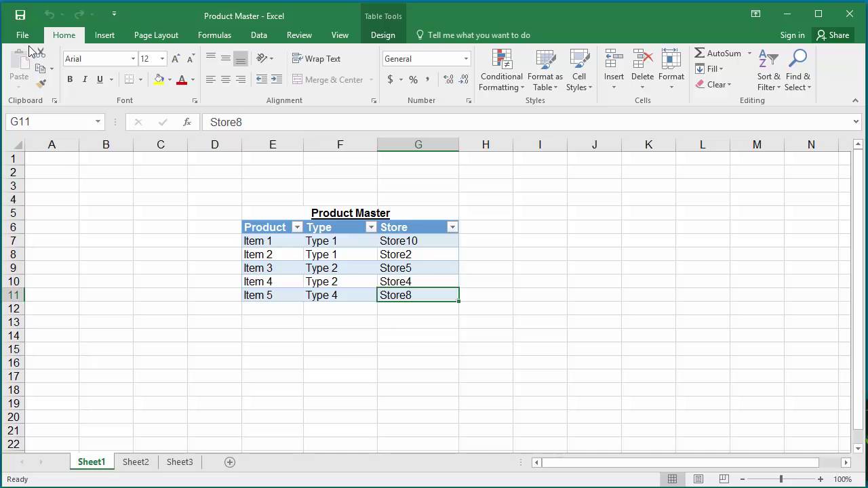
Task: Click the Redo arrow icon
Action: click(78, 14)
